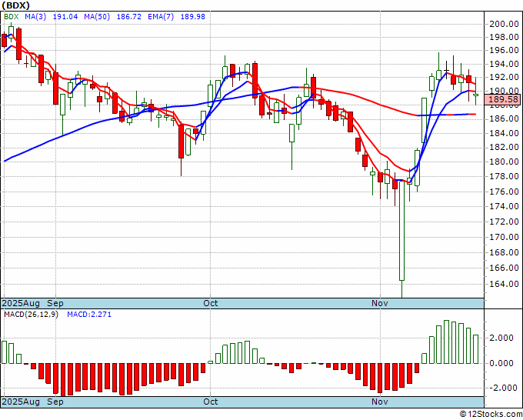
Task: Click Nov on the MACD time axis
Action: pos(380,402)
